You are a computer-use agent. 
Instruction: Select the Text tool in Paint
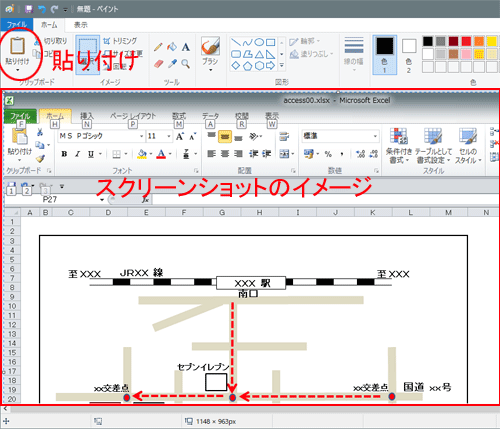[x=186, y=47]
